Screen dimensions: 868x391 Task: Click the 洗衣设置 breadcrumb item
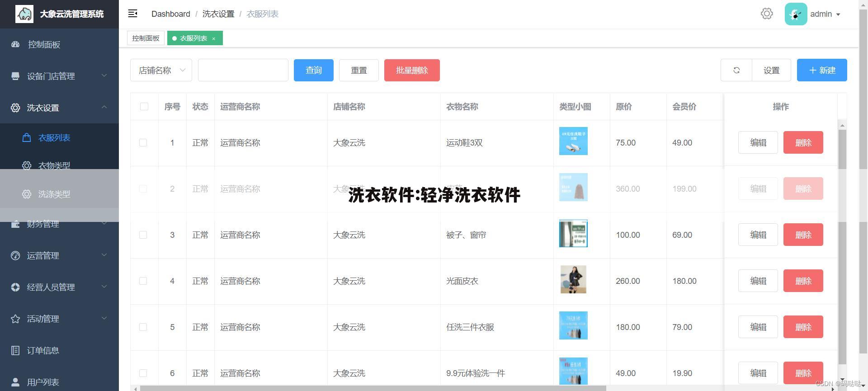pos(218,14)
